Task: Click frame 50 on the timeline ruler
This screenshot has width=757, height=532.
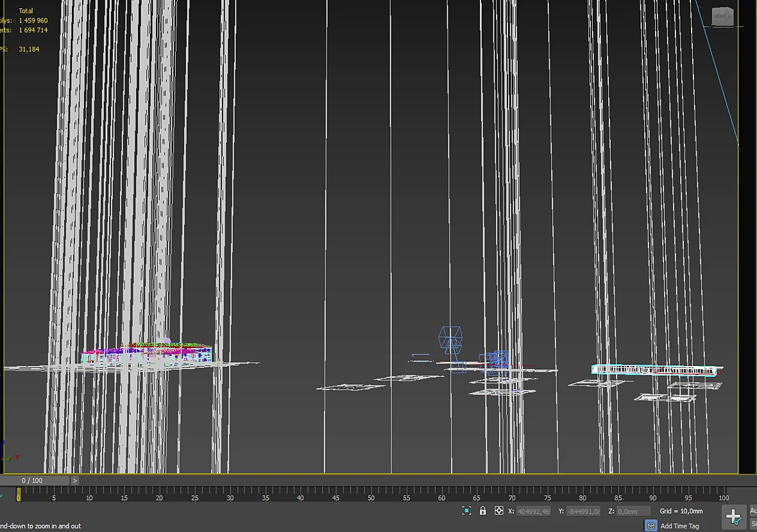Action: 371,497
